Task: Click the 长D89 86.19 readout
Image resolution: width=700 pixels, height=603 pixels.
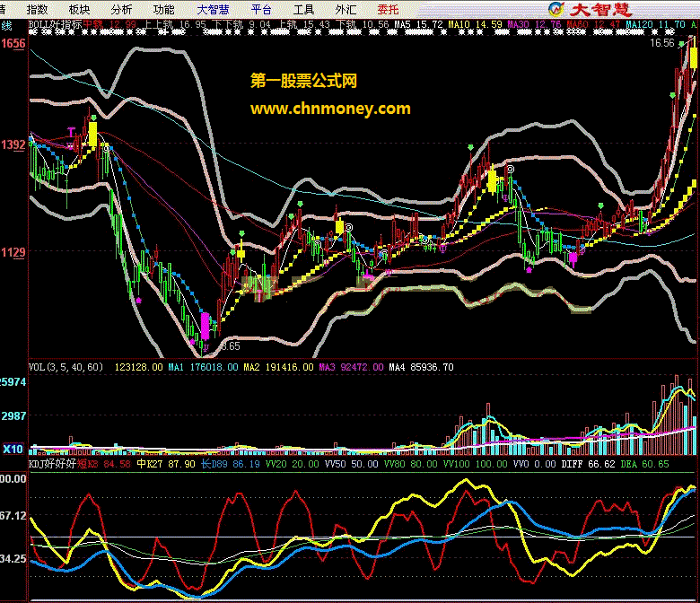Action: [231, 464]
